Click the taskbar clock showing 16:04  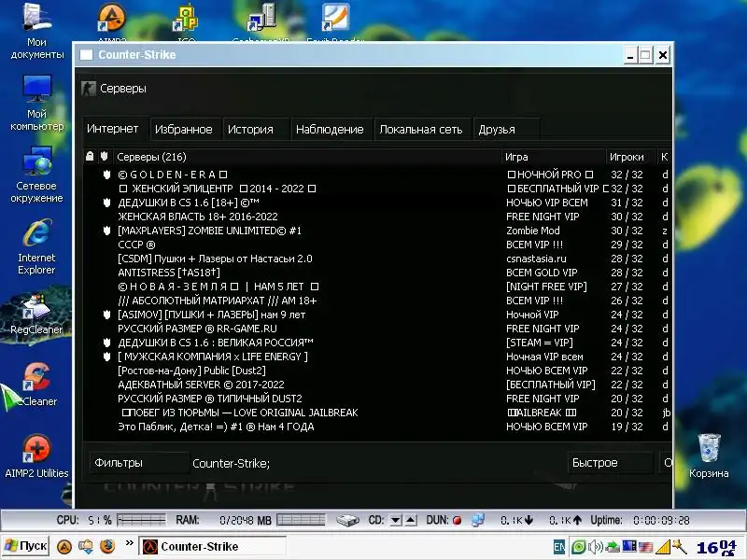coord(716,547)
